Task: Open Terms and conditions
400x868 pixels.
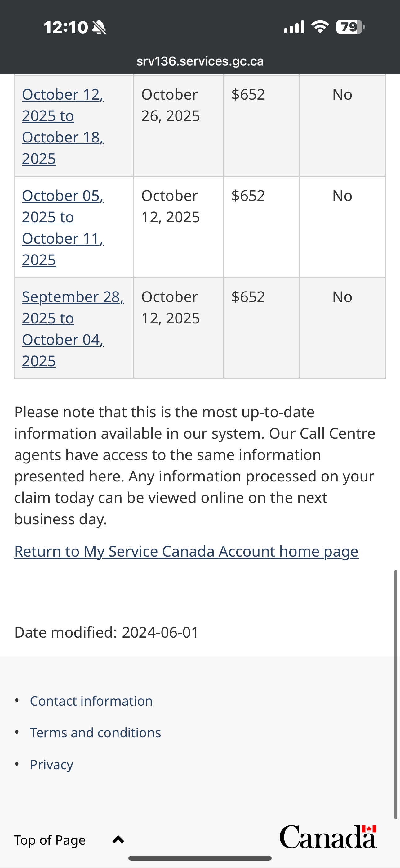Action: [96, 733]
